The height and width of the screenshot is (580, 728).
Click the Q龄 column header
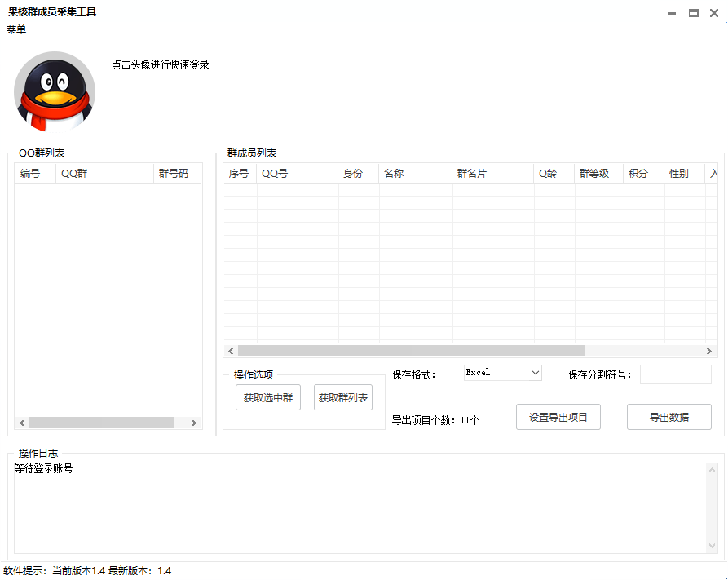[x=554, y=174]
